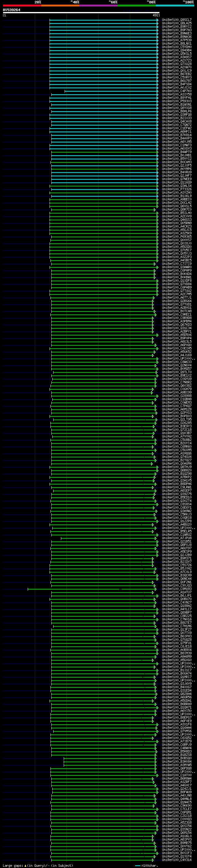Open hit UniRef100_C5YDH0
Viewport: 197px width, 868px height.
click(x=176, y=47)
